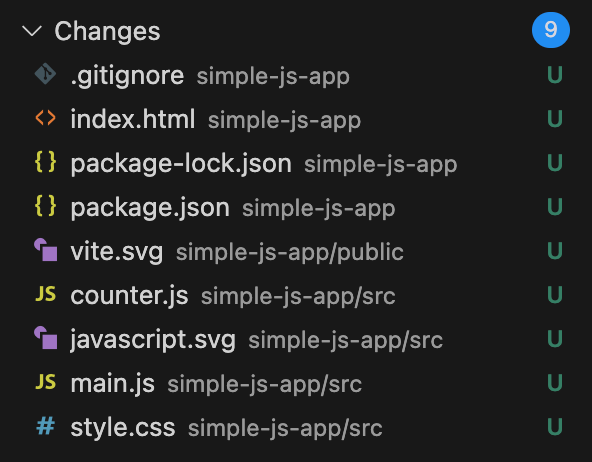This screenshot has width=592, height=462.
Task: Click the orange HTML icon for index.html
Action: [x=45, y=118]
